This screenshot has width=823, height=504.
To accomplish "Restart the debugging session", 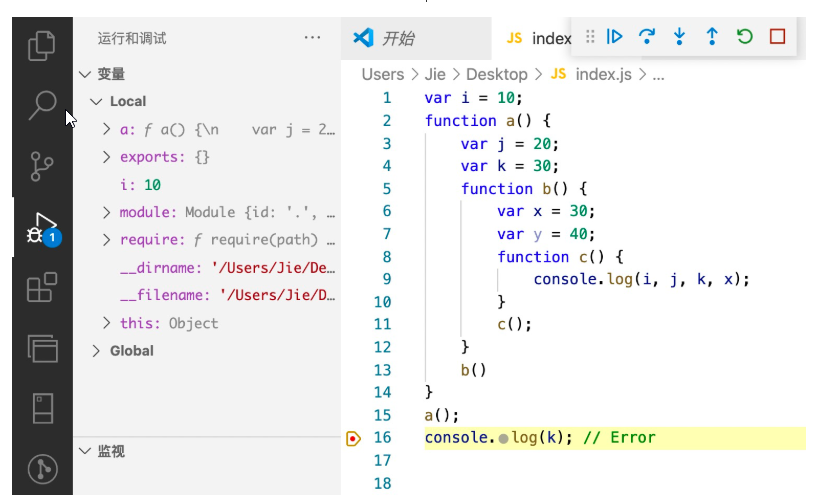I will coord(744,37).
